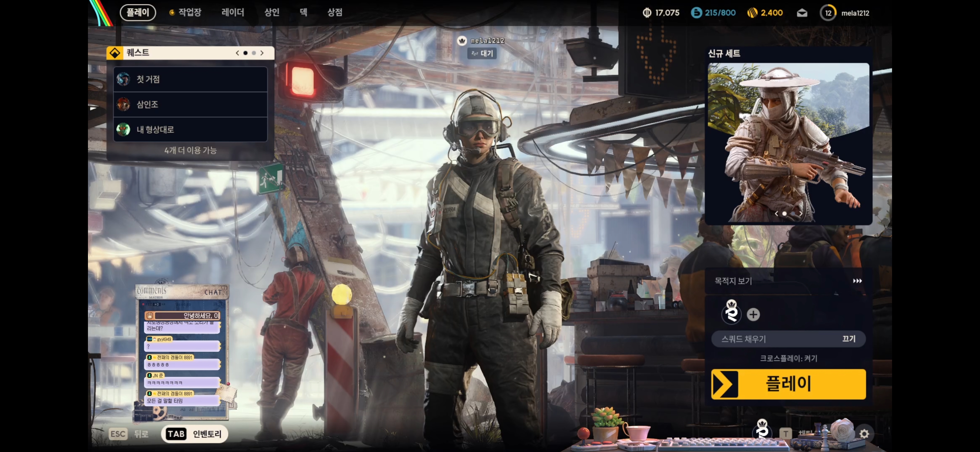Screen dimensions: 980x452
Task: Click the 퀘스트 panel title
Action: [138, 53]
